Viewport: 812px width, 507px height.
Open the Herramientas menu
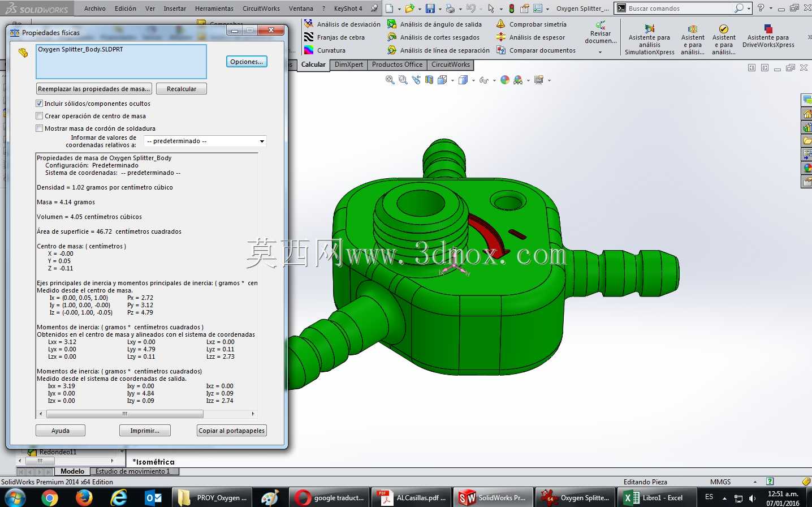coord(214,8)
